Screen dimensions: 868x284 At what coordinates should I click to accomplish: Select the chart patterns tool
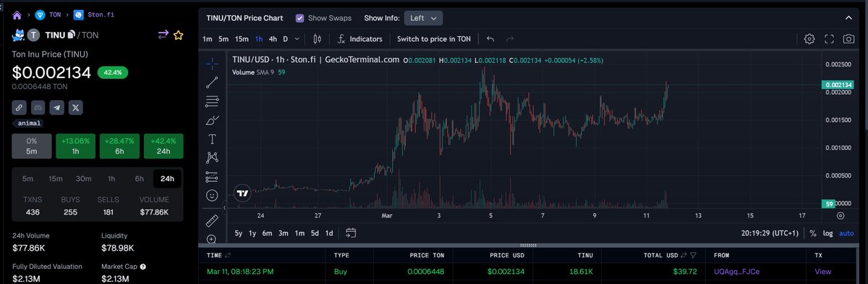point(212,157)
